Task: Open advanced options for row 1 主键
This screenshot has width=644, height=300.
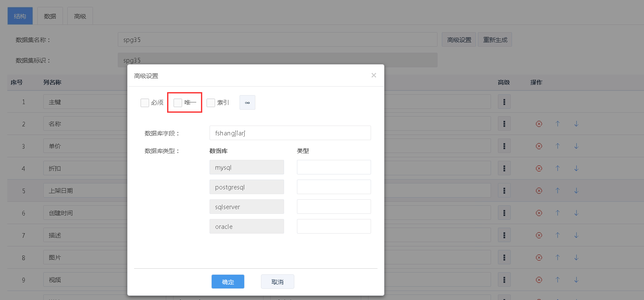Action: 504,102
